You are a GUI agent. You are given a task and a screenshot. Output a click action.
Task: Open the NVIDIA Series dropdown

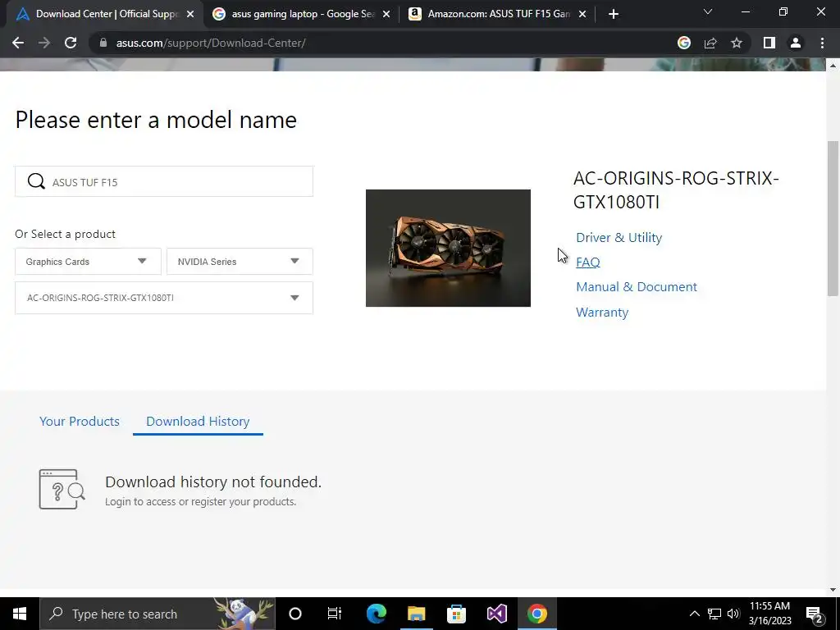240,262
